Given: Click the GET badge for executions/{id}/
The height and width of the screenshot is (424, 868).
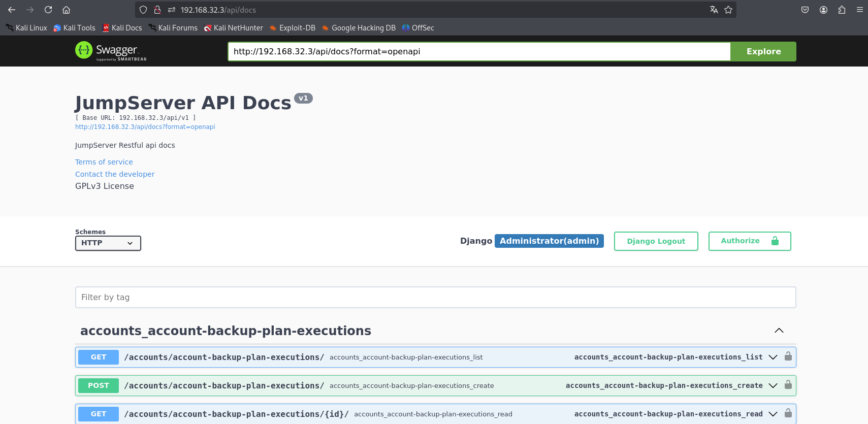Looking at the screenshot, I should click(x=99, y=414).
